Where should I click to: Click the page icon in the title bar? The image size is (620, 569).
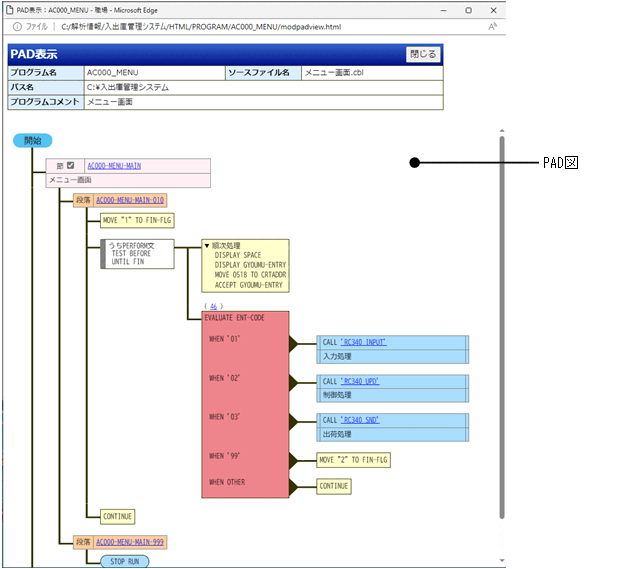(x=9, y=9)
